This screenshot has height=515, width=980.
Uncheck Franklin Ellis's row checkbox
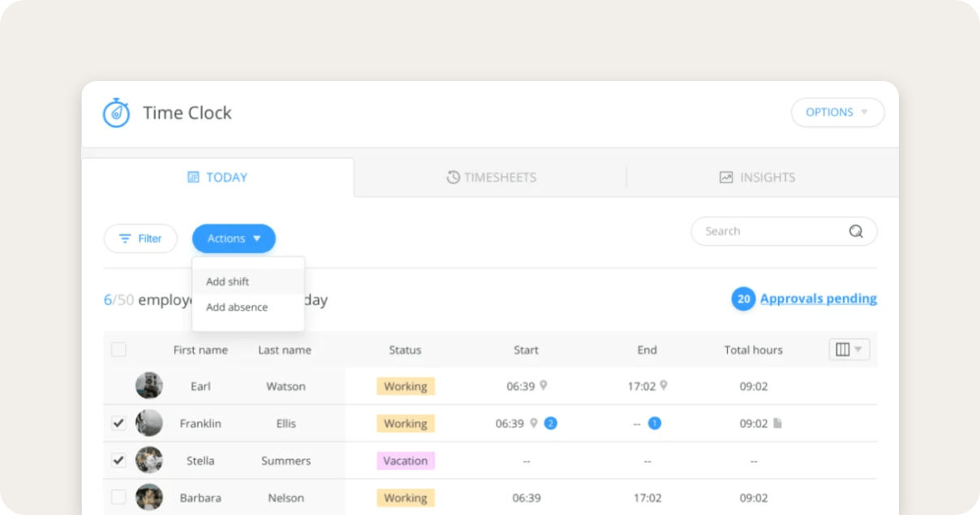click(118, 423)
